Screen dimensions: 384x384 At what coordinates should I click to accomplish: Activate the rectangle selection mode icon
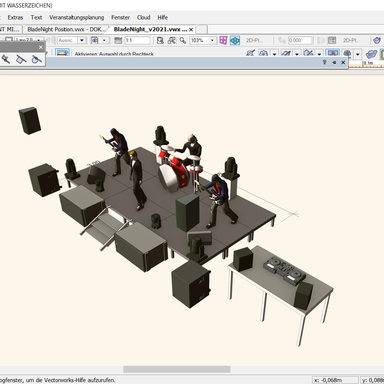coord(62,52)
